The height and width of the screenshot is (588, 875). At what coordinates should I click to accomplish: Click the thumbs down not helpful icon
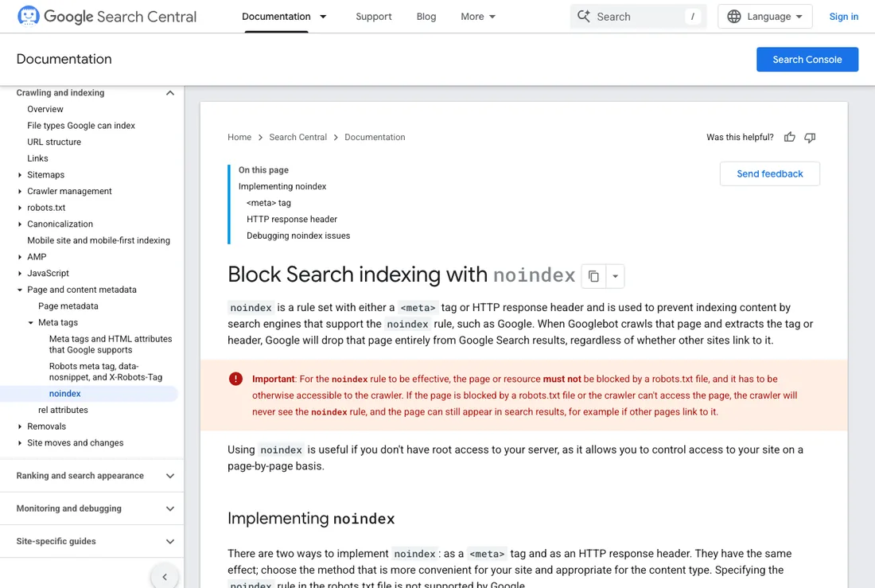click(x=810, y=138)
